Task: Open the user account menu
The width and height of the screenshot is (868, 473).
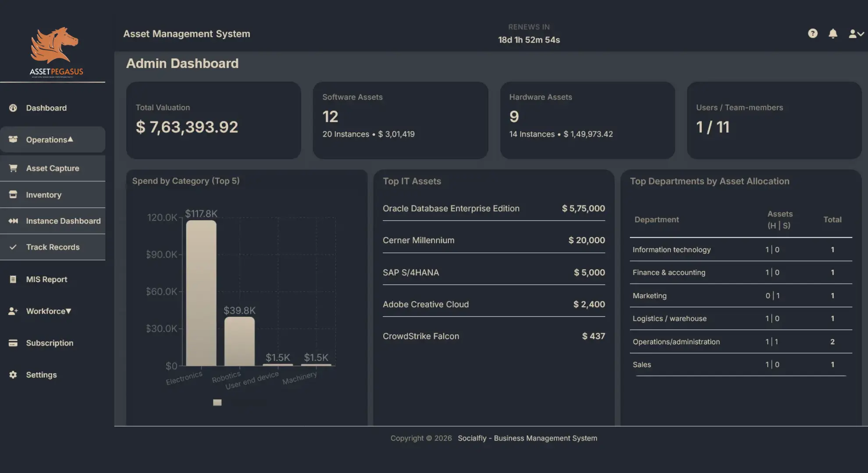Action: pyautogui.click(x=856, y=34)
